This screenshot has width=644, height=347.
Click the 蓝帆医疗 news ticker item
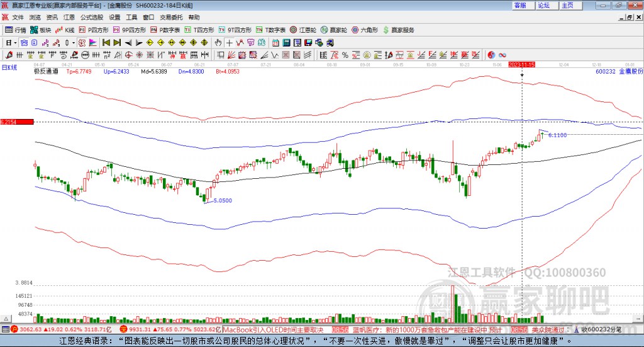427,330
